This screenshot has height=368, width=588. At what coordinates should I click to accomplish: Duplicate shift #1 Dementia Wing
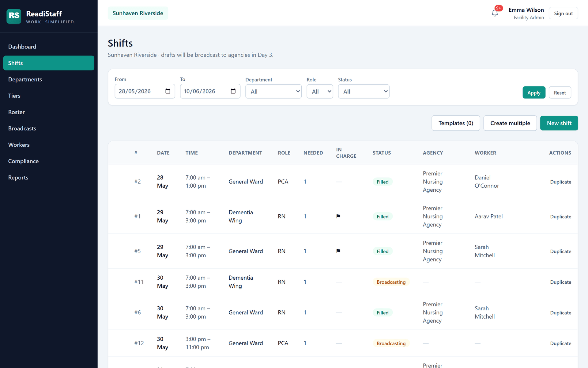[560, 217]
